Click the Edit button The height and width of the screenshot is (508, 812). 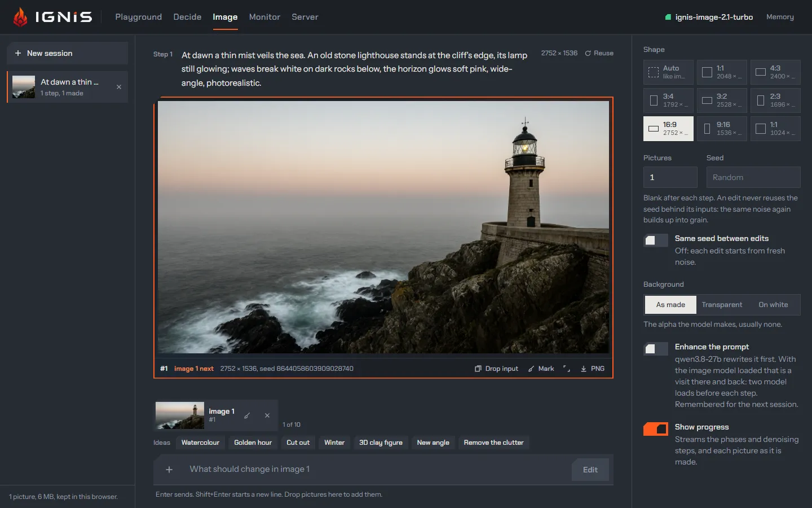tap(590, 470)
